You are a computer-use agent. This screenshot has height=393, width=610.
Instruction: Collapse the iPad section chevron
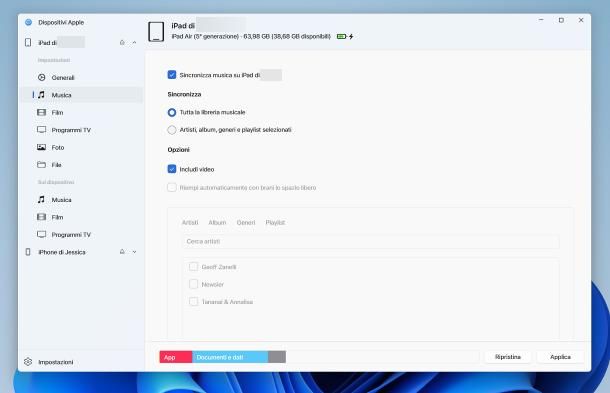tap(134, 42)
